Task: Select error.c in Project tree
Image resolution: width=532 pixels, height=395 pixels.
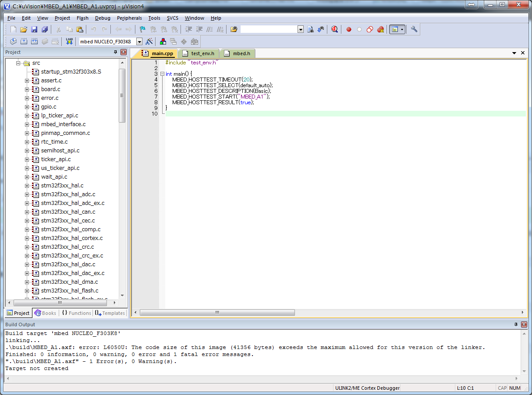Action: click(x=50, y=98)
